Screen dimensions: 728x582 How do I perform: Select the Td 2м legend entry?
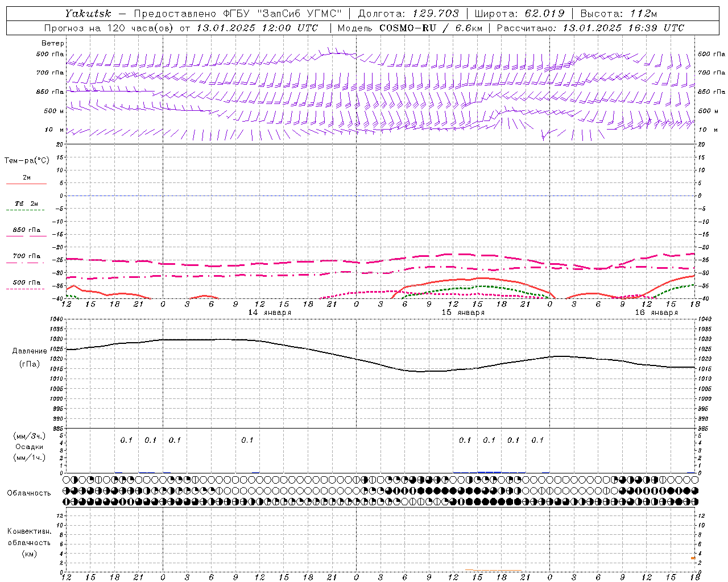pyautogui.click(x=26, y=203)
